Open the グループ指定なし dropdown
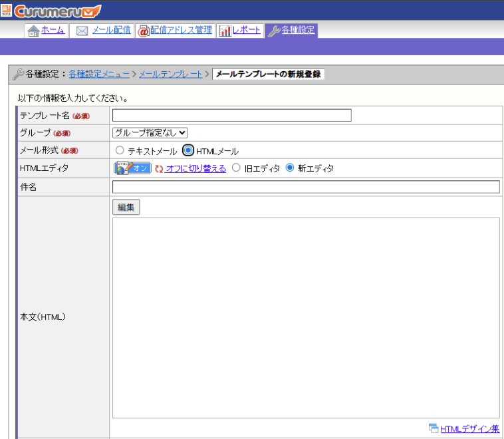Viewport: 504px width, 439px height. (x=150, y=133)
